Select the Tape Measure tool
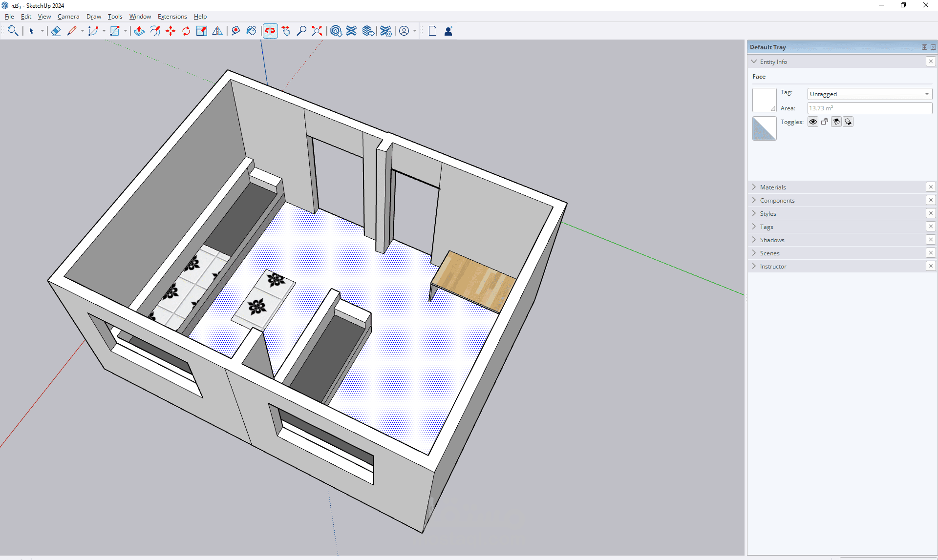 tap(236, 31)
